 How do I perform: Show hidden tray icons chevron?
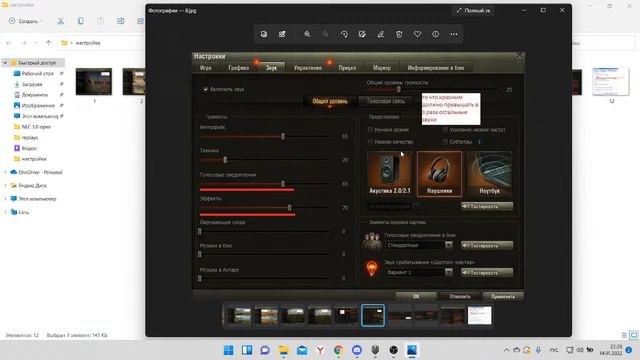(507, 350)
